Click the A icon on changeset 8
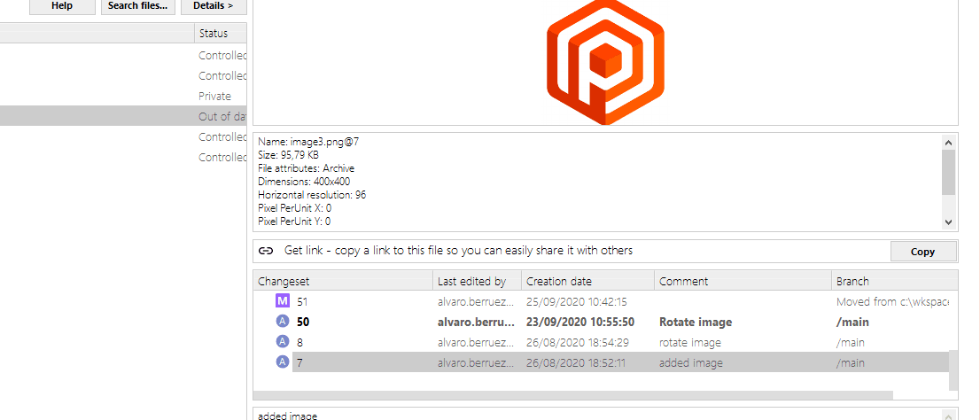Viewport: 980px width, 420px height. point(283,342)
